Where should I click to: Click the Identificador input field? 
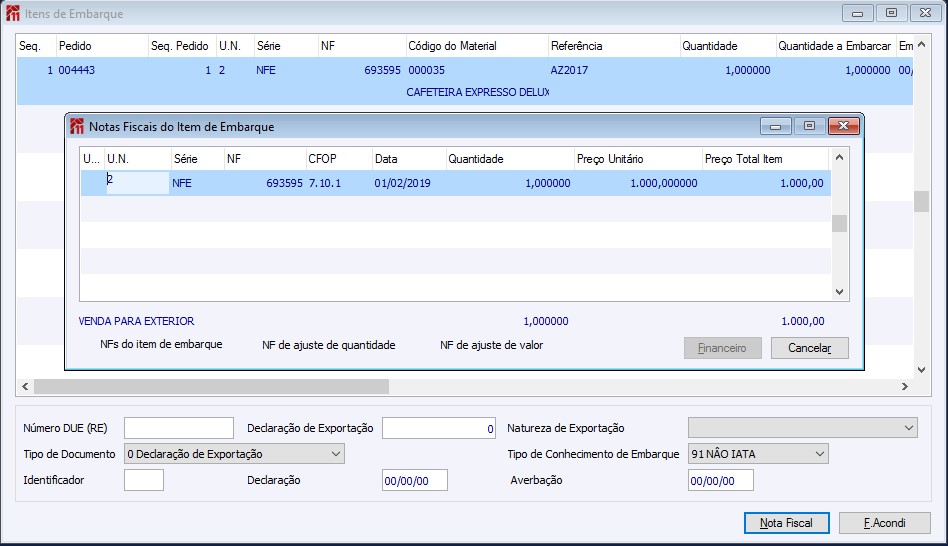[144, 480]
